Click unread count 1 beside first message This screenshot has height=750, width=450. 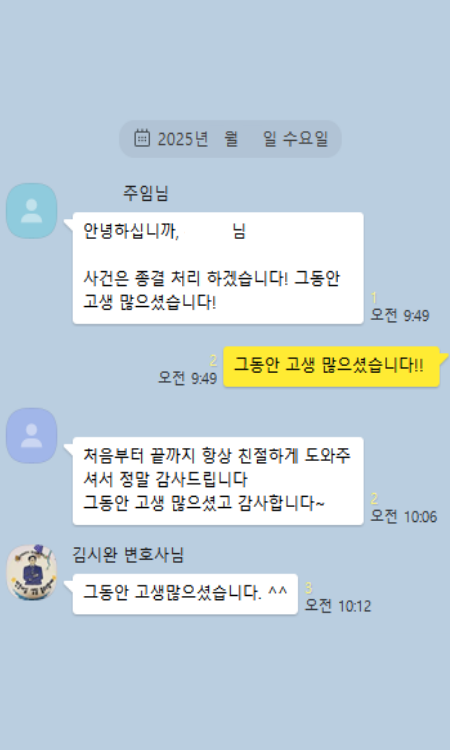pyautogui.click(x=374, y=298)
